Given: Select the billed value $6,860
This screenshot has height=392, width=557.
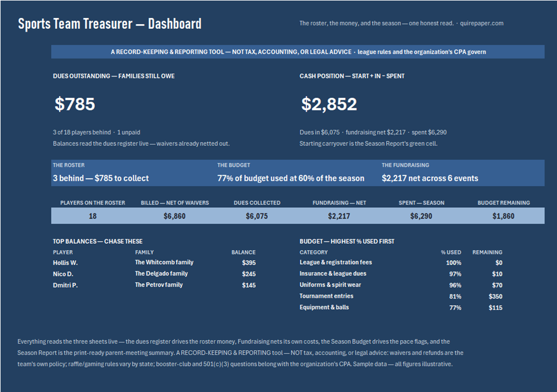Looking at the screenshot, I should coord(174,216).
